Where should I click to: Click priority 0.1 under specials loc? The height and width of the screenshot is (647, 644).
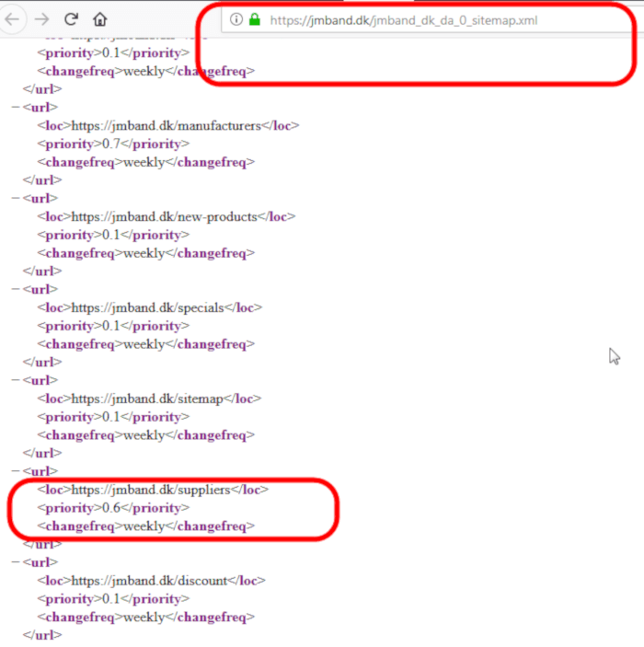pos(113,326)
